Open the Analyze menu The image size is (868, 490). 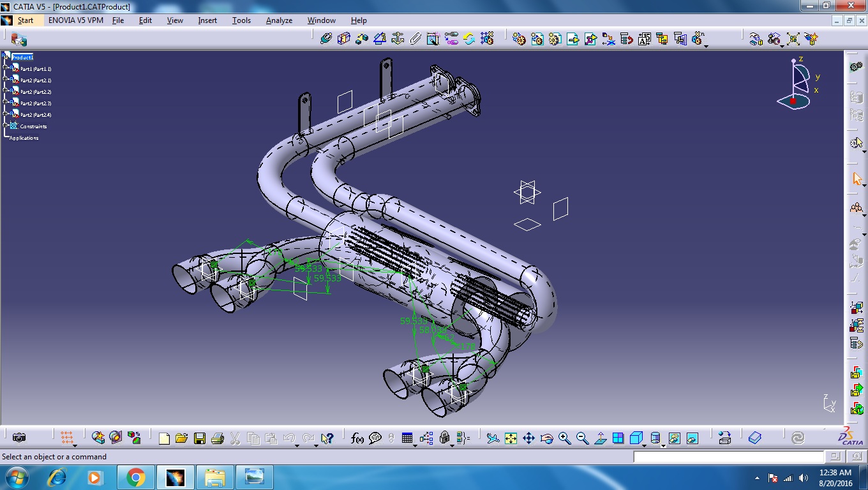(x=279, y=20)
